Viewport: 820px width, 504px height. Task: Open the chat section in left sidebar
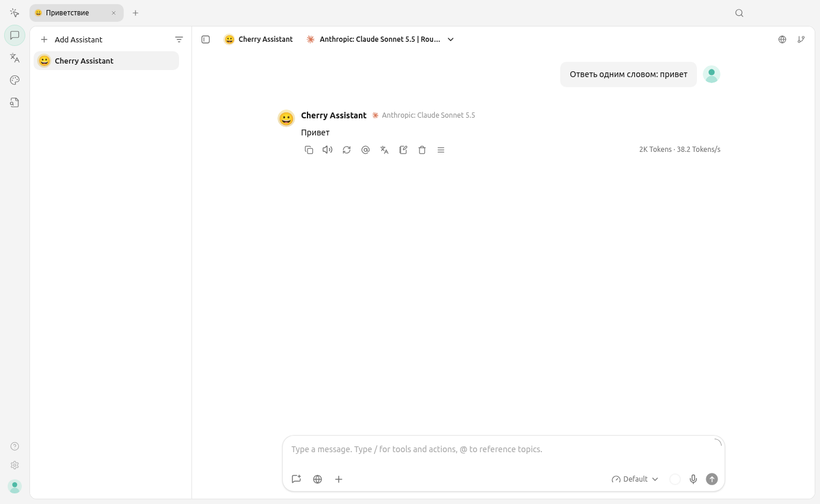[15, 35]
